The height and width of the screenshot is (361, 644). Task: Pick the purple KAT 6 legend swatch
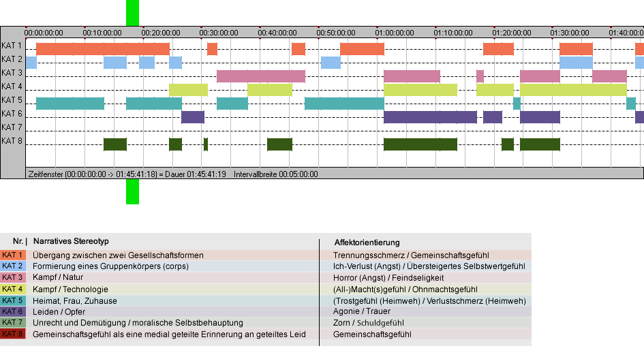tap(13, 311)
